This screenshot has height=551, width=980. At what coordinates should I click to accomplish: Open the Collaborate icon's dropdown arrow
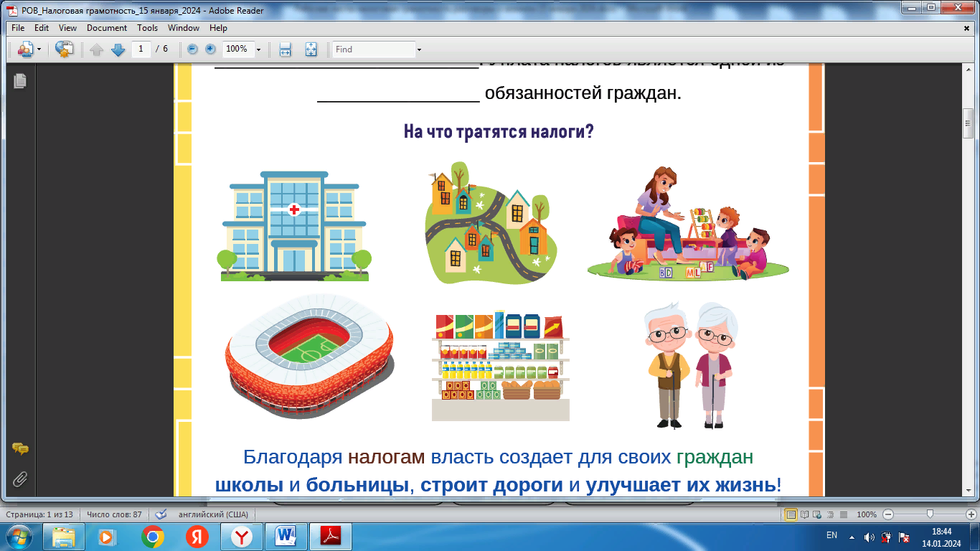39,50
